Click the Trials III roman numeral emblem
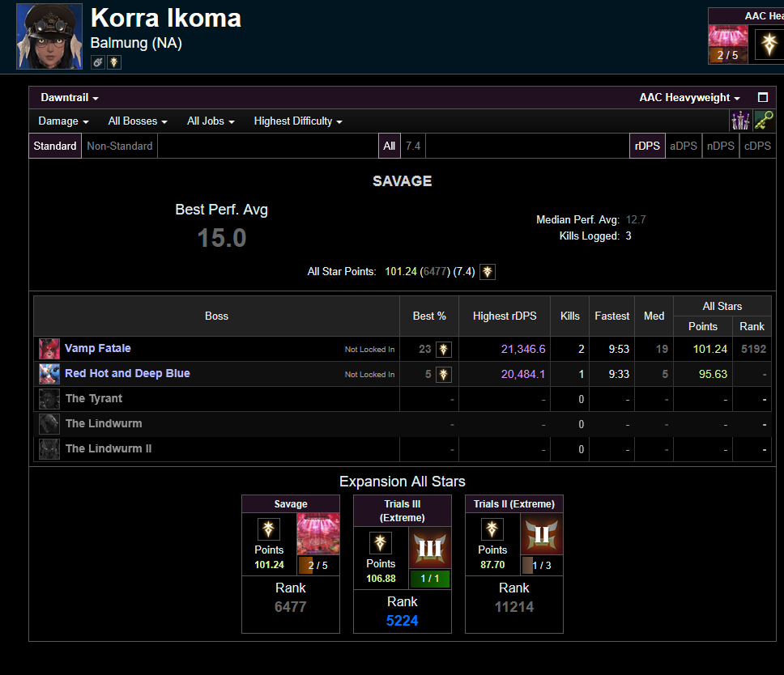Viewport: 784px width, 675px height. 430,548
